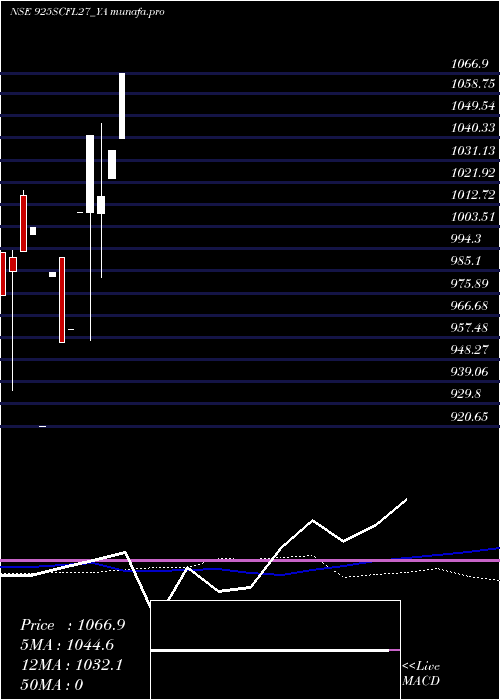Click the red candlestick peaking near 1012.72
Viewport: 500px width, 700px height.
pos(24,223)
